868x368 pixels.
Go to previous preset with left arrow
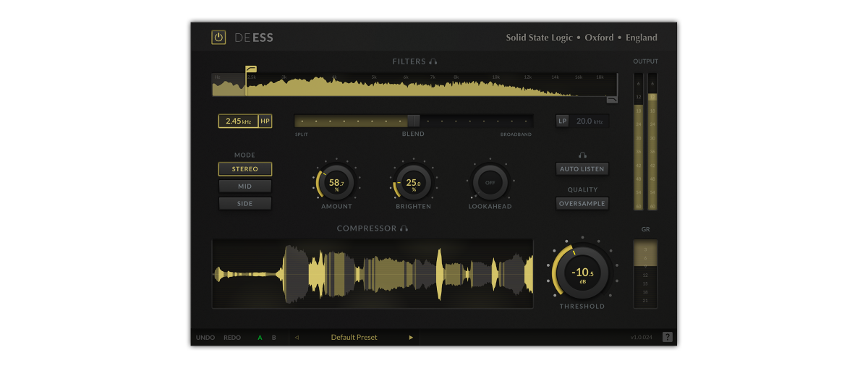(297, 337)
